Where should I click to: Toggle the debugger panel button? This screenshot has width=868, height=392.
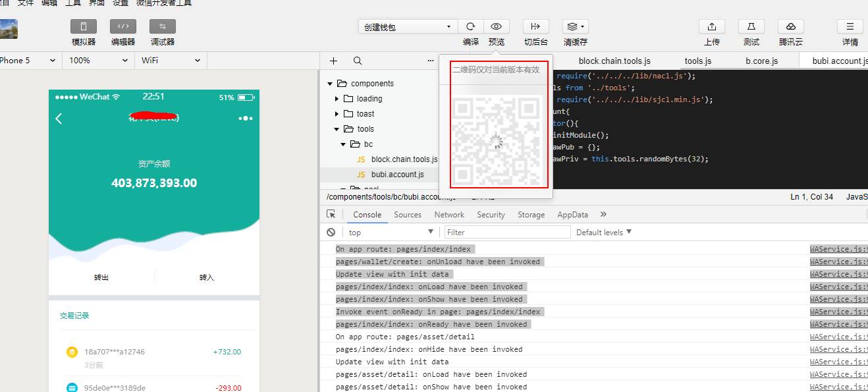click(x=163, y=26)
